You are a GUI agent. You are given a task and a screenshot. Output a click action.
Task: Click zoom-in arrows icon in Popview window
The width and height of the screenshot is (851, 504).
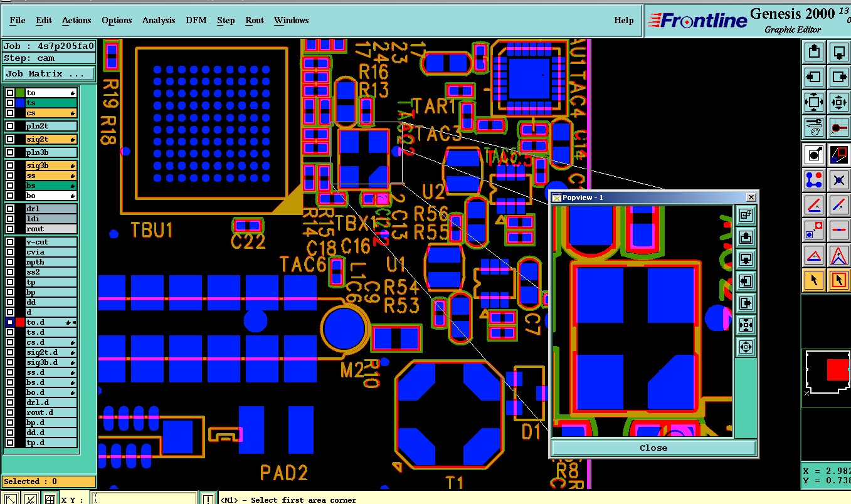746,347
